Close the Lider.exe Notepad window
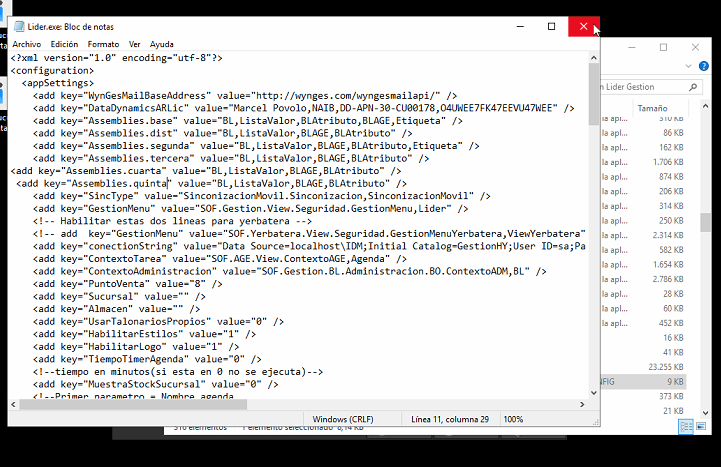Screen dimensions: 721x467 click(x=583, y=27)
